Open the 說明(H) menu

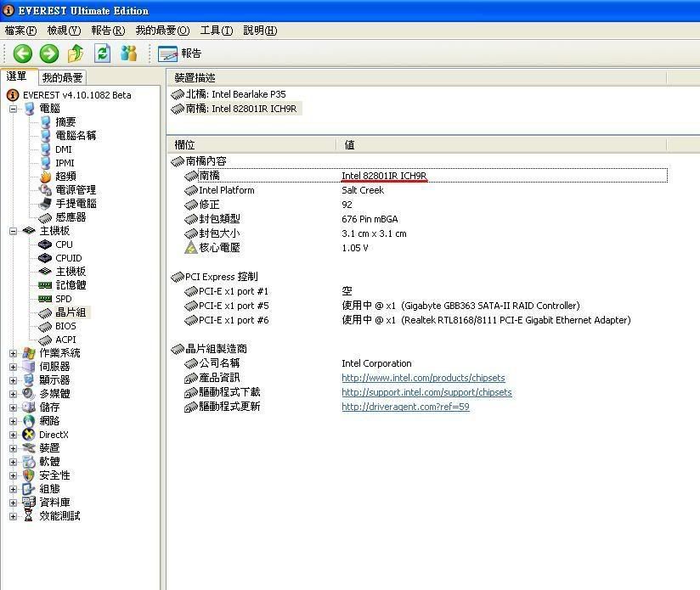click(260, 31)
